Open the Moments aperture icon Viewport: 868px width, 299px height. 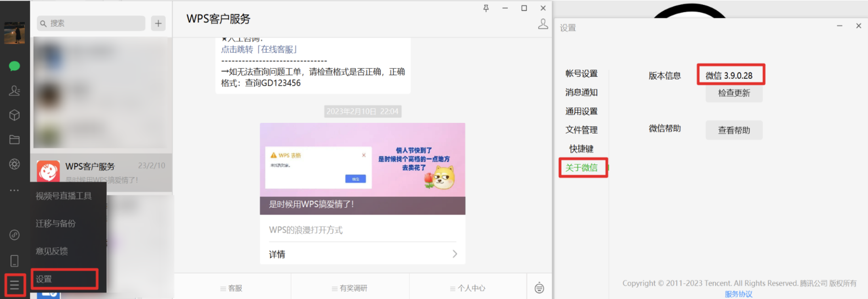click(14, 164)
